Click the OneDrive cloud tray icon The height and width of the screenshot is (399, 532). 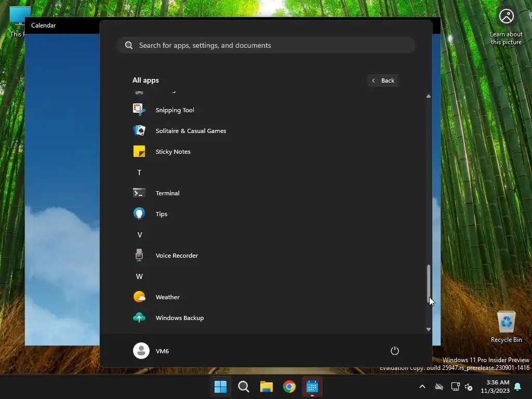(439, 387)
